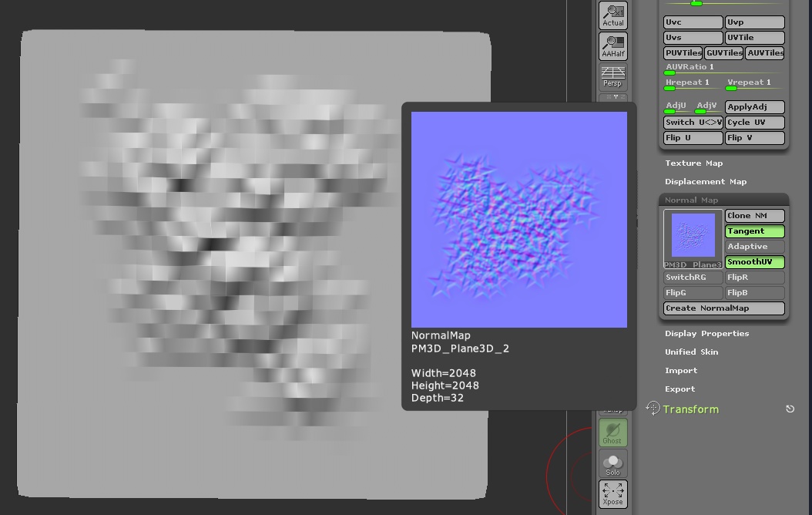Expand the Displacement Map section
Screen dimensions: 812x515
tap(706, 182)
